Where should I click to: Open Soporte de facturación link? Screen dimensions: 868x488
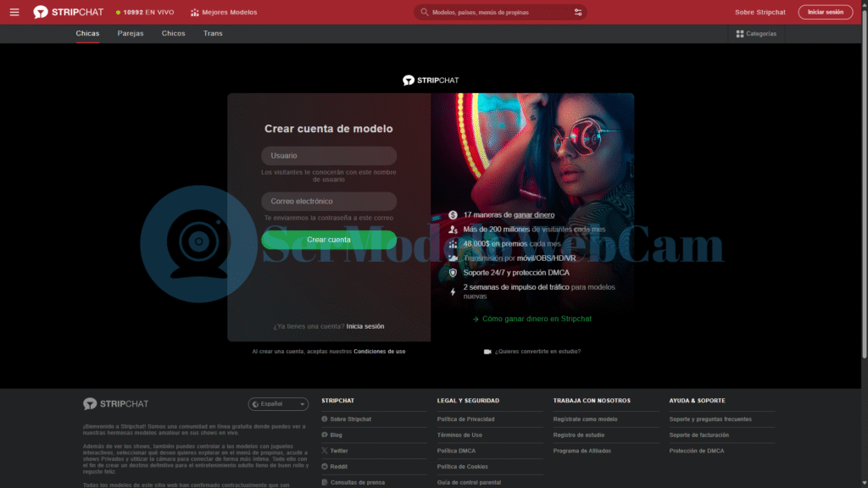(x=698, y=435)
